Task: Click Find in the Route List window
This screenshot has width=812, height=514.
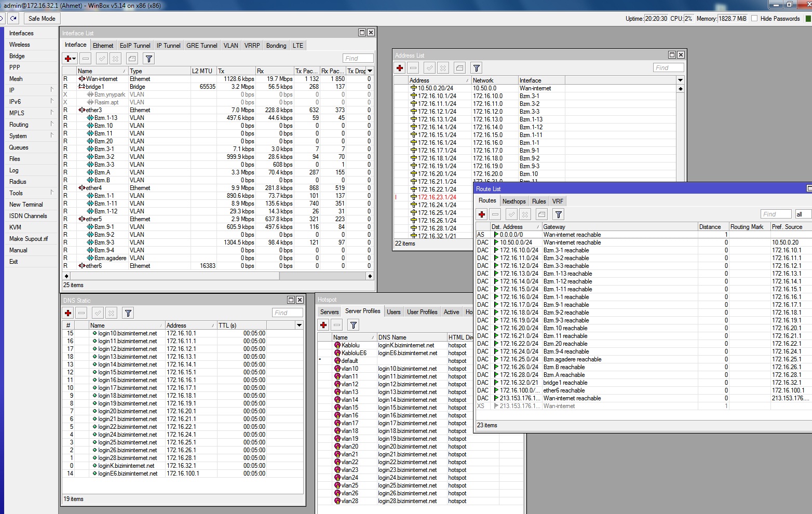Action: pyautogui.click(x=776, y=213)
